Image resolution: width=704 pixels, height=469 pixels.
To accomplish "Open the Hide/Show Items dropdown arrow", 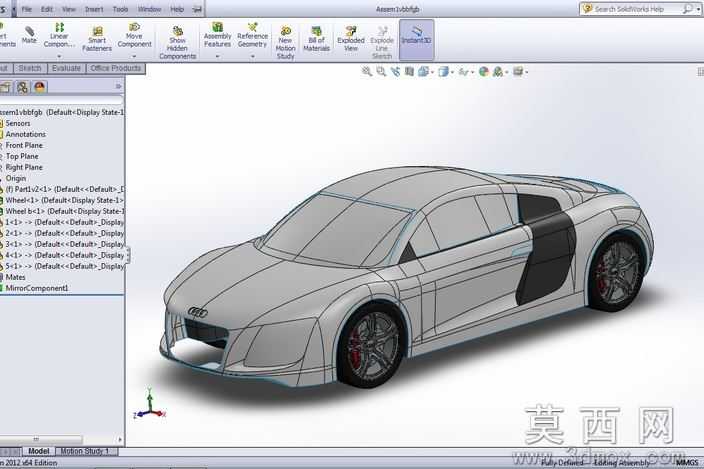I will (472, 72).
